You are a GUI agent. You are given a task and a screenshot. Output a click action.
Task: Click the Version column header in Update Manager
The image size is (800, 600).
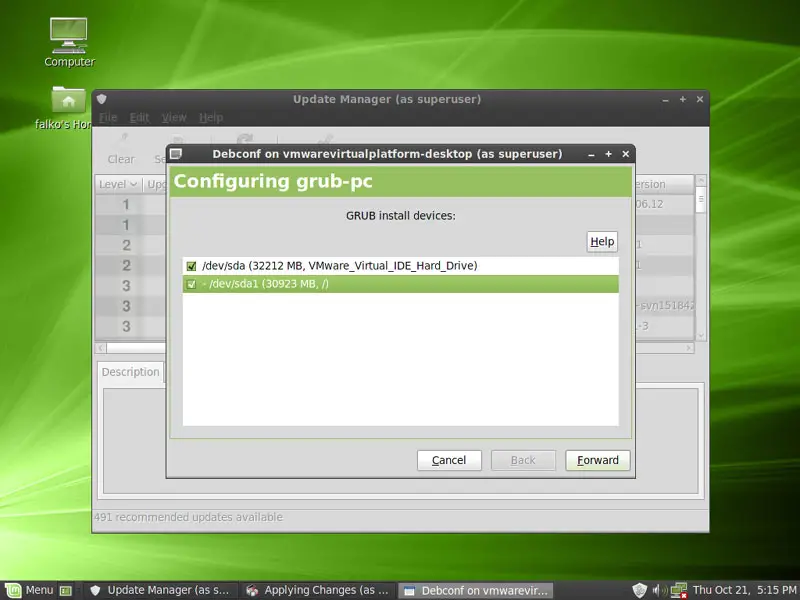click(x=664, y=184)
